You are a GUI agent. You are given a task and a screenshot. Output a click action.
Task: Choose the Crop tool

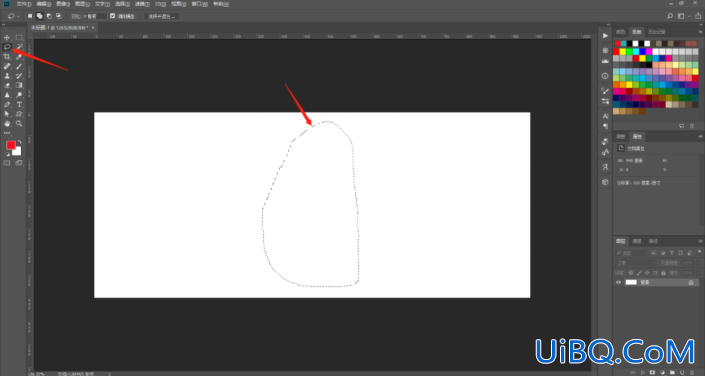[x=7, y=57]
